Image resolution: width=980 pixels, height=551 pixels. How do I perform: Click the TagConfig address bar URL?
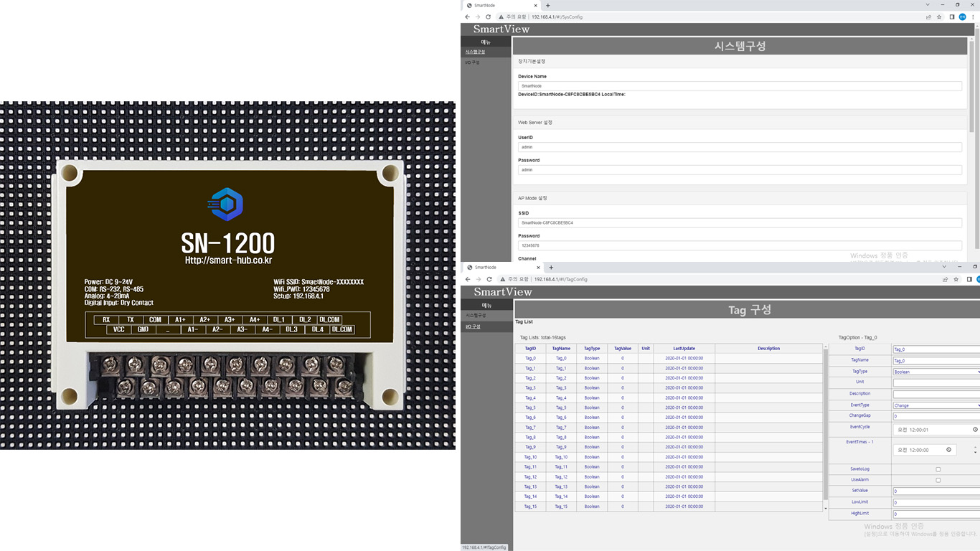click(560, 279)
